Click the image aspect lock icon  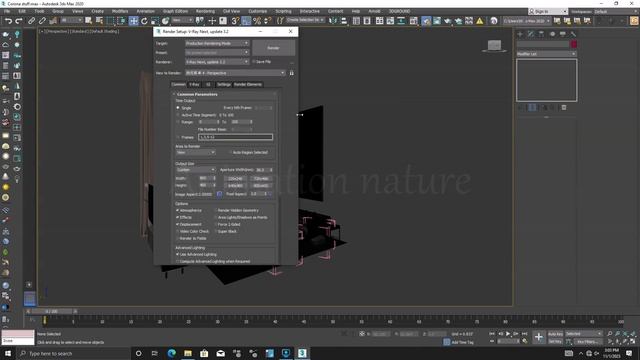coord(219,194)
